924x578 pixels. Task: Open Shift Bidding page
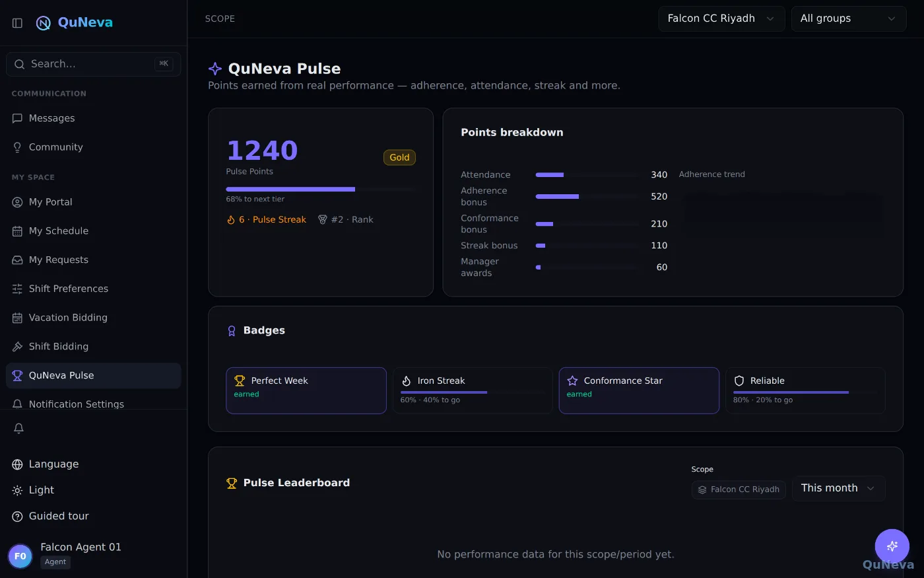tap(93, 347)
